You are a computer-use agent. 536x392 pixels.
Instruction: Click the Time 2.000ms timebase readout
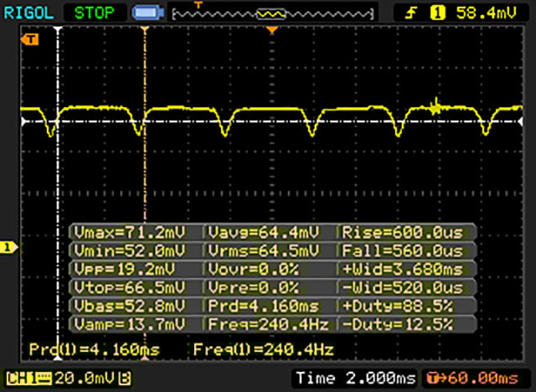[355, 378]
